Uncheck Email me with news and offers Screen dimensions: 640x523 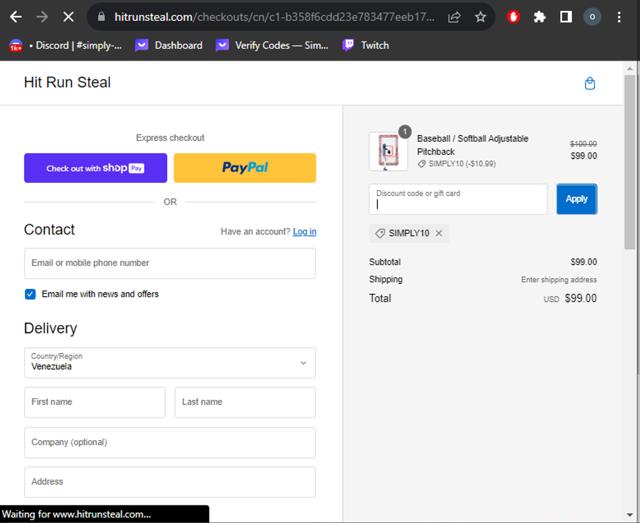point(30,294)
